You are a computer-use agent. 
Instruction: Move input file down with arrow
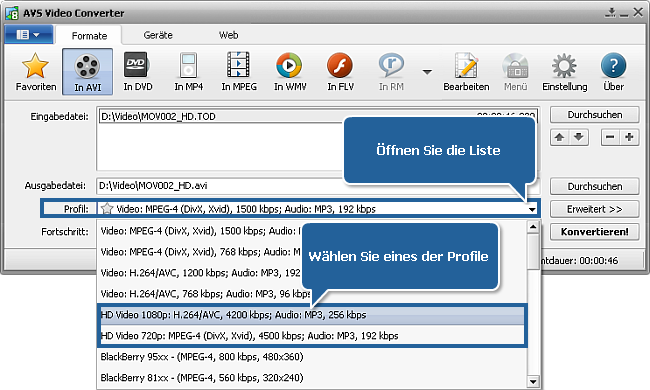coord(579,137)
